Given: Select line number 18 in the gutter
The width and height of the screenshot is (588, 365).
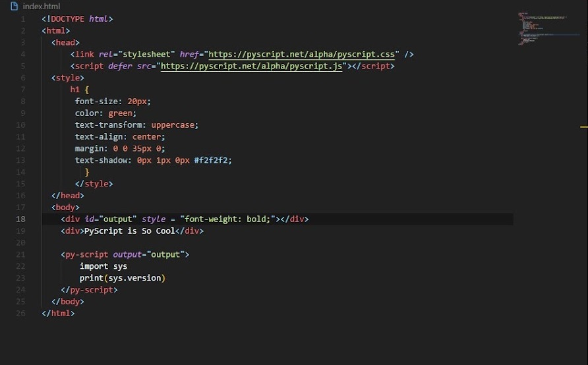Looking at the screenshot, I should tap(20, 219).
